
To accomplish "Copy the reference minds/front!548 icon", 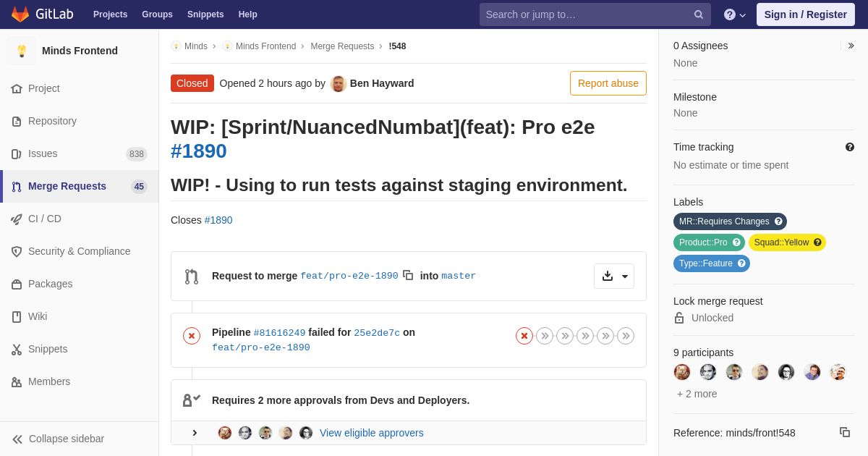I will click(x=845, y=432).
